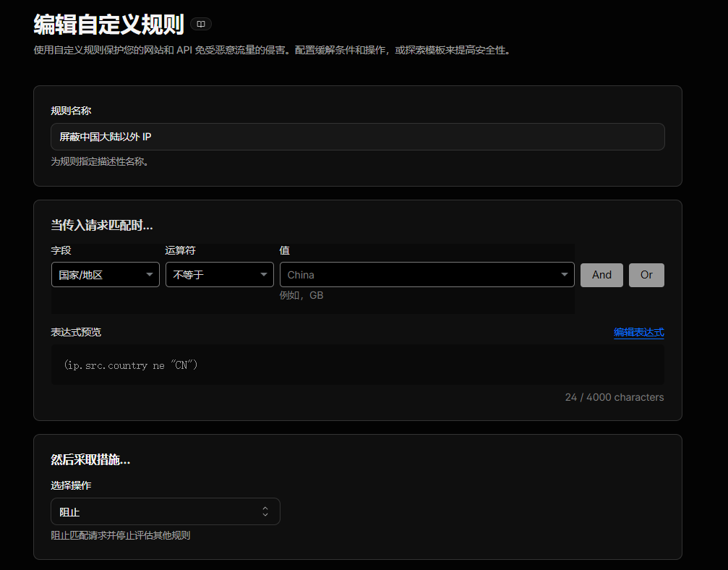Click the 当传入请求匹配时 heading

[x=102, y=225]
